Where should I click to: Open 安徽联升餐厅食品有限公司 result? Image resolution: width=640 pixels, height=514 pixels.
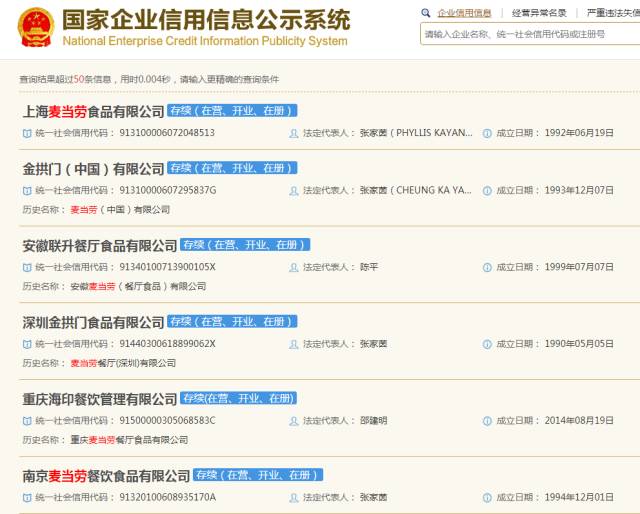coord(100,245)
